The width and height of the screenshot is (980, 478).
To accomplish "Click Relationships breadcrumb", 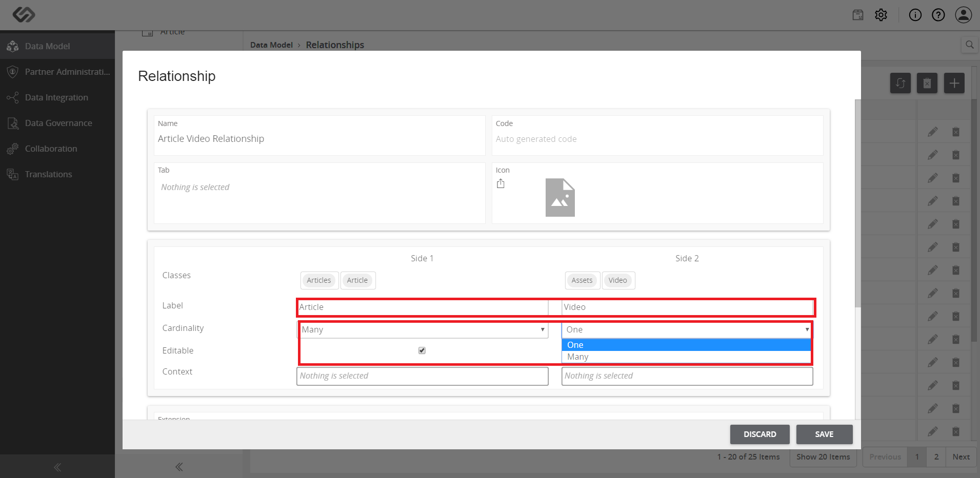I will 335,45.
